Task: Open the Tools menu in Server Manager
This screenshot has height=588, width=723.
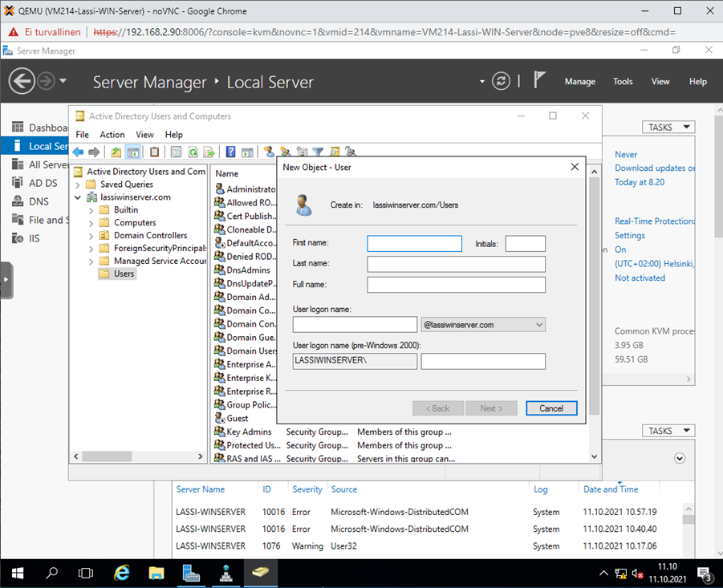Action: click(623, 82)
